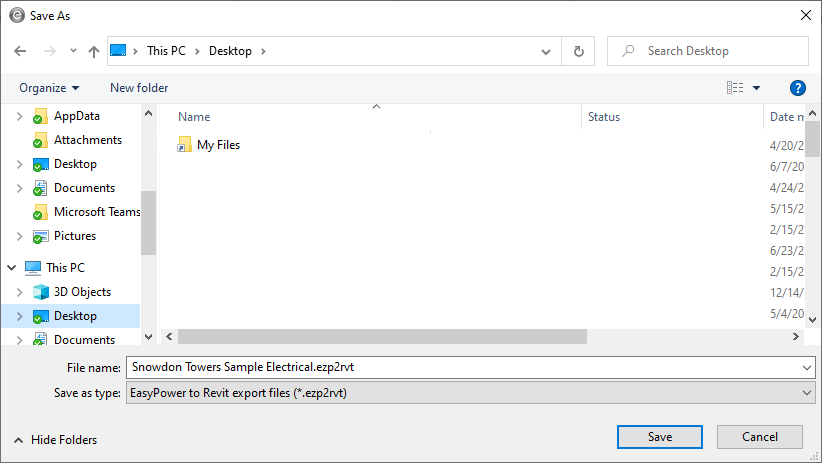
Task: Open the Help question mark icon
Action: (797, 88)
